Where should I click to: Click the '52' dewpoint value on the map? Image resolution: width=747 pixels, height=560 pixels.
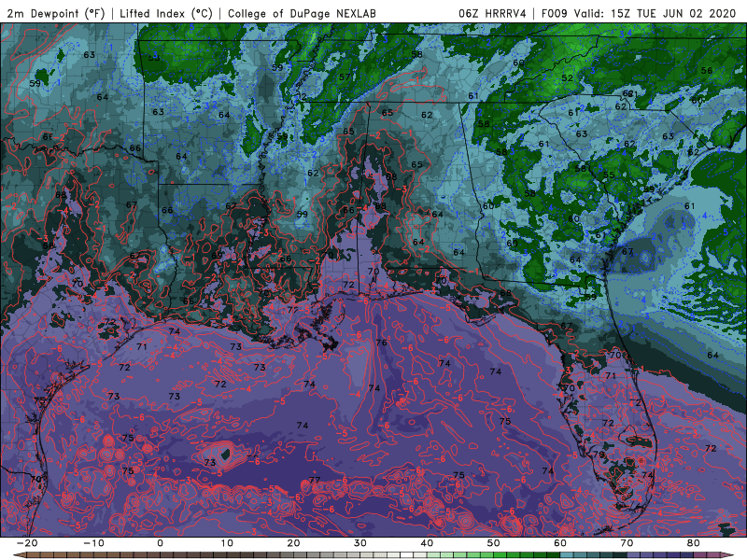pos(567,77)
